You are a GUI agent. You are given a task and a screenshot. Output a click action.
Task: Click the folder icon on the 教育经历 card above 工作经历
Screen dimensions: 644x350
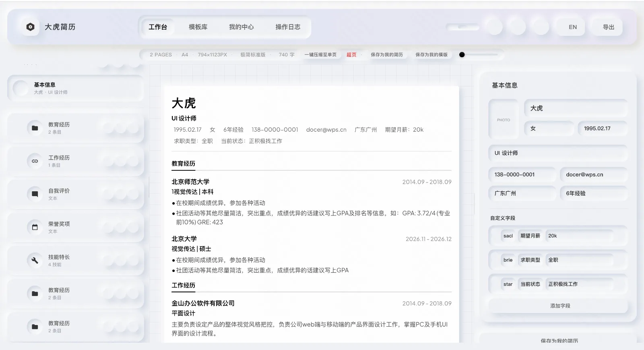tap(35, 128)
